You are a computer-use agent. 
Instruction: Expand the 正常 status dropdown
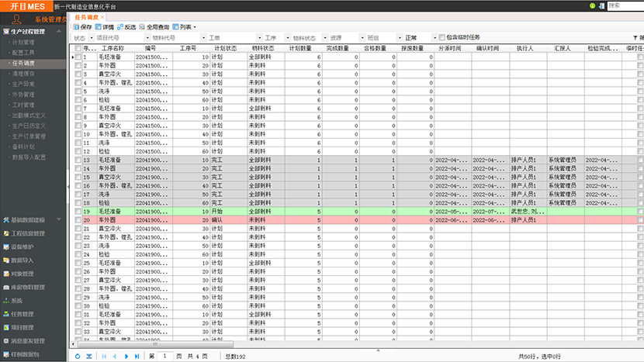pos(433,37)
